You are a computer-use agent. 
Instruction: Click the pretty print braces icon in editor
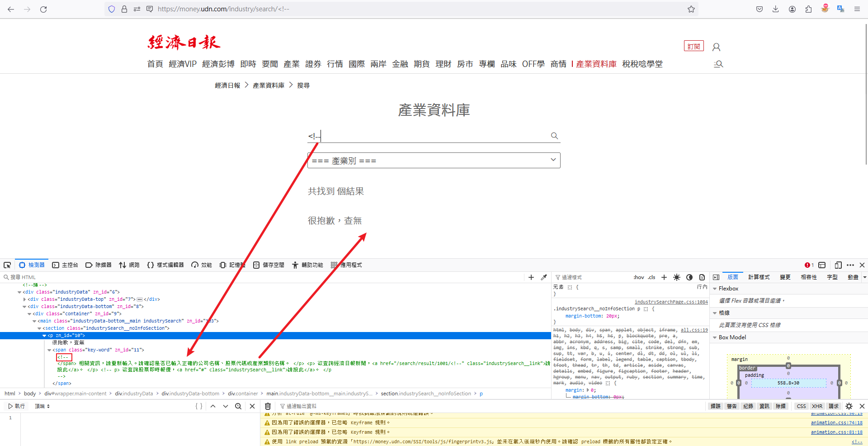199,406
